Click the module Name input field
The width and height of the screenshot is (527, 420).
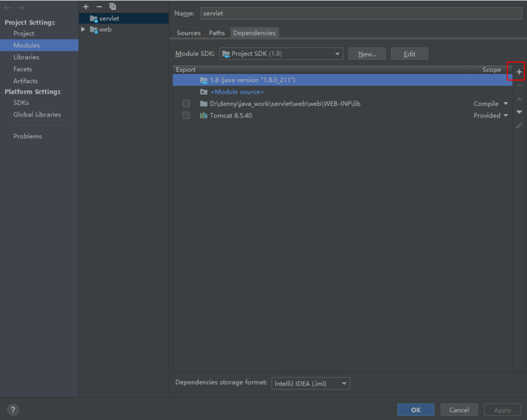pos(361,13)
